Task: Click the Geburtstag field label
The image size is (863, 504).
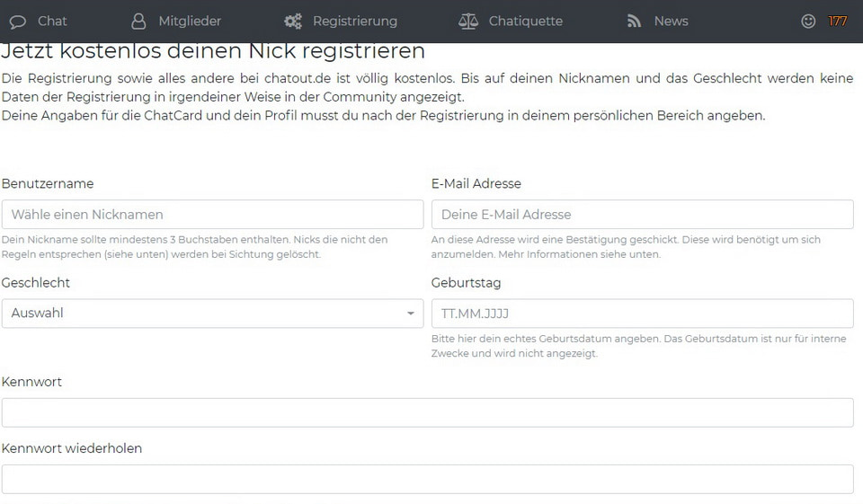Action: (466, 283)
